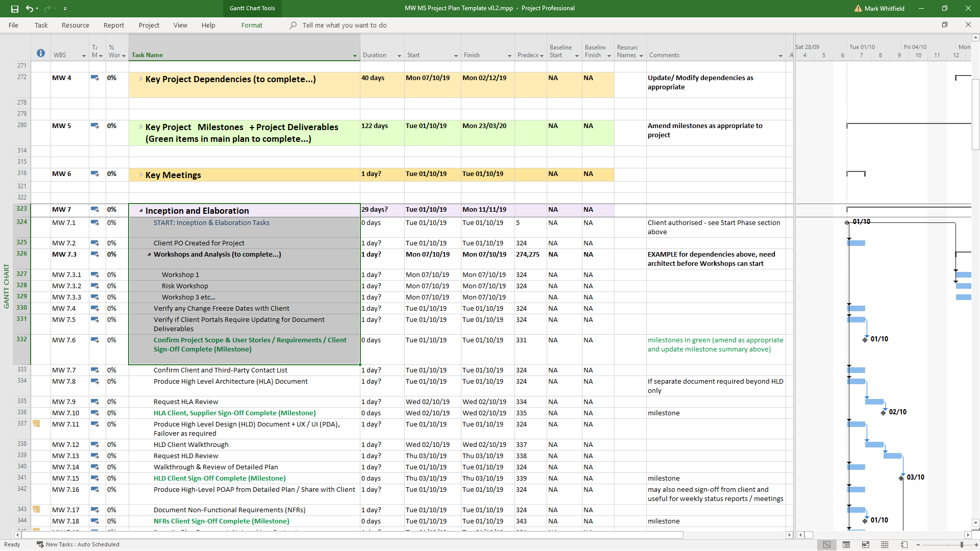This screenshot has height=551, width=980.
Task: Open the Start column filter dropdown
Action: 456,56
